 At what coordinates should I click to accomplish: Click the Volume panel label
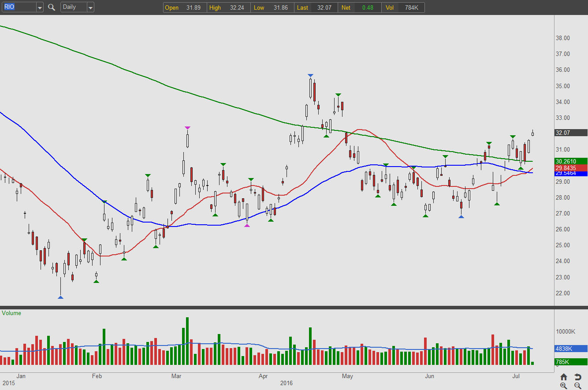click(x=11, y=313)
